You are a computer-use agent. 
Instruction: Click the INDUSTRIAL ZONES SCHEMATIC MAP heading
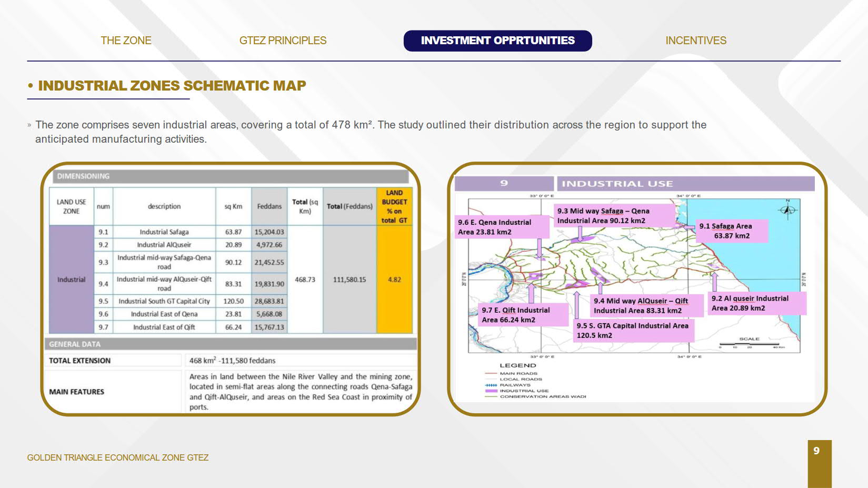click(x=172, y=86)
